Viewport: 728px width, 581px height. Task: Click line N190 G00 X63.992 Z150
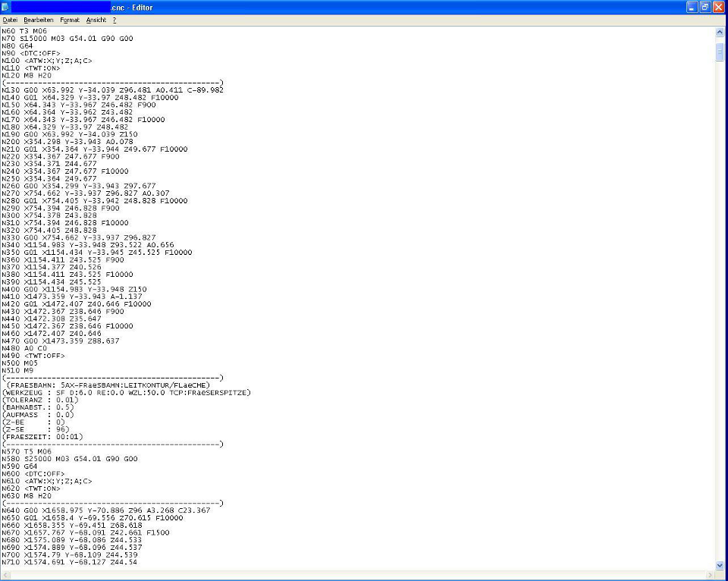point(70,134)
